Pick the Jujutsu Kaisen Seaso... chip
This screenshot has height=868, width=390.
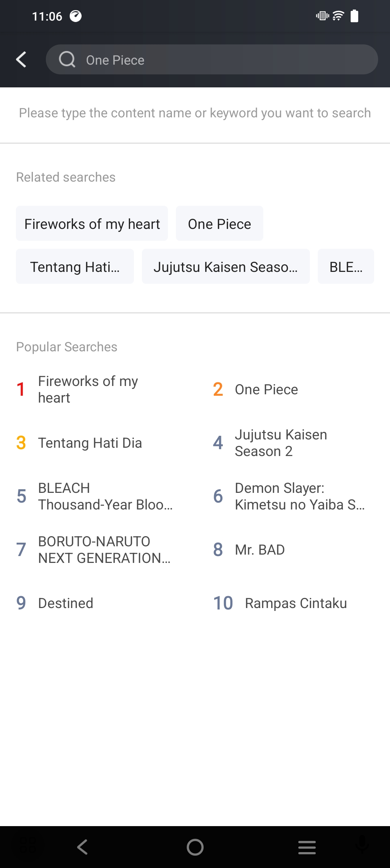[226, 266]
